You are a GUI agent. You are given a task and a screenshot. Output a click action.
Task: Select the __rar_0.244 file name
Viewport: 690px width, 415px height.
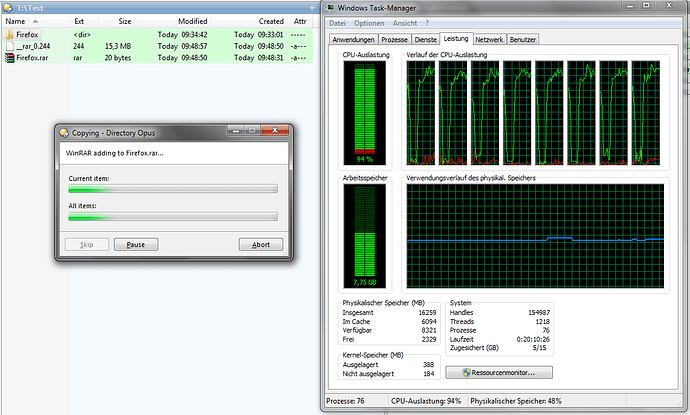(33, 46)
